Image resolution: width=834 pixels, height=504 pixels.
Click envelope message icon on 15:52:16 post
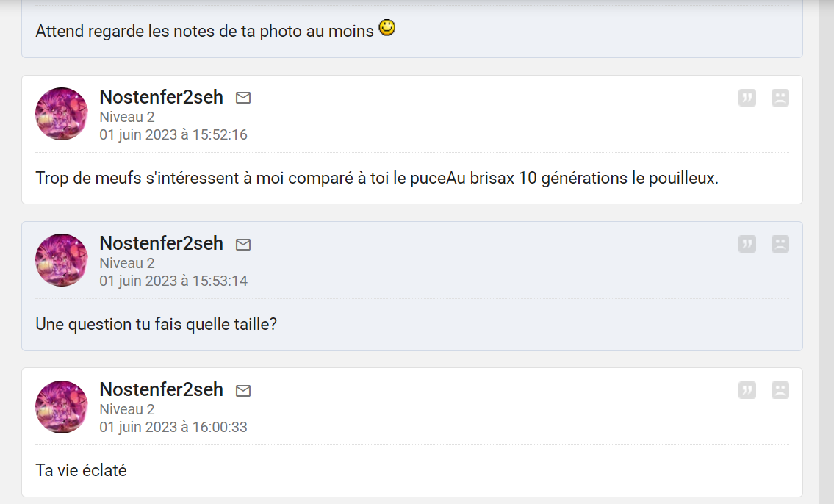tap(243, 98)
